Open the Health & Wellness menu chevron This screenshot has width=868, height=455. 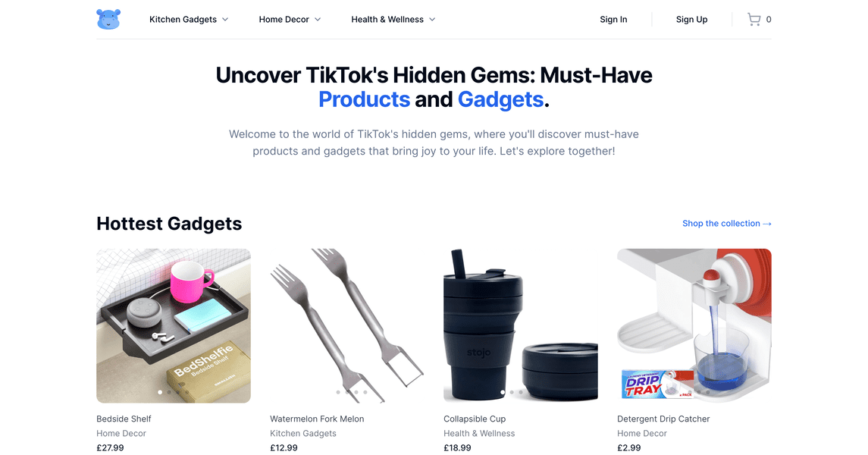[432, 20]
